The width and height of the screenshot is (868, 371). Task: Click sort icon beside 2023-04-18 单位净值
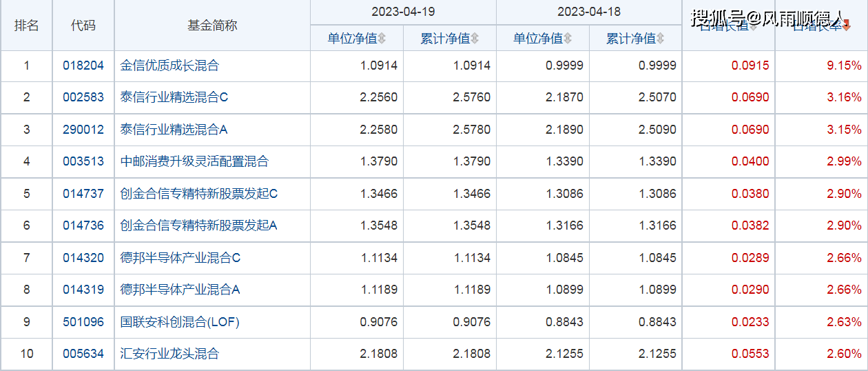(568, 39)
